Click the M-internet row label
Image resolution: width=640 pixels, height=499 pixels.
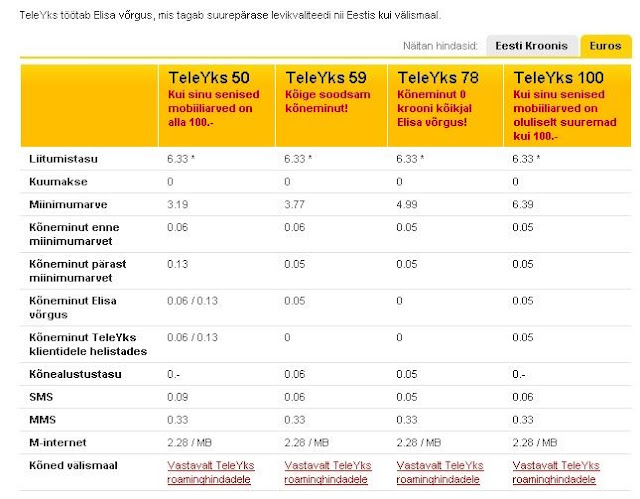click(58, 443)
